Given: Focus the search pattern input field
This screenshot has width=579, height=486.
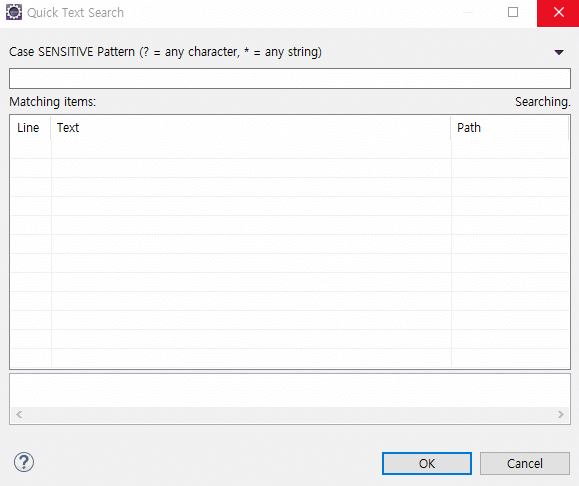Looking at the screenshot, I should pos(290,78).
